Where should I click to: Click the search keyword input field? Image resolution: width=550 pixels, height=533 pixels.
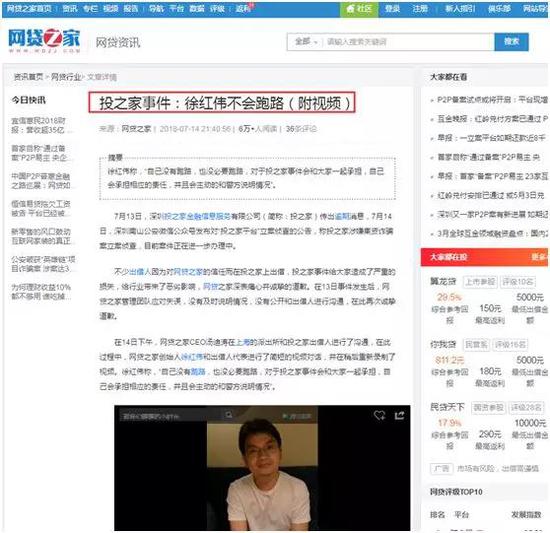click(x=408, y=42)
